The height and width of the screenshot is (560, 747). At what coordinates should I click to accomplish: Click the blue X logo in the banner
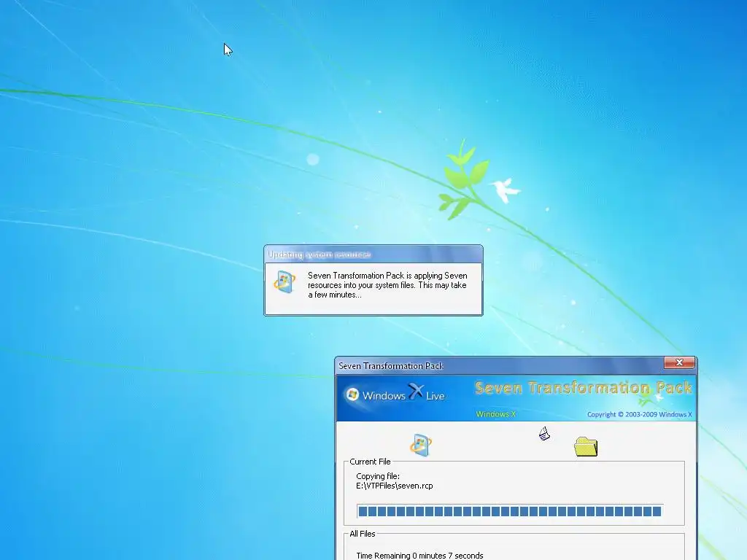pyautogui.click(x=415, y=392)
